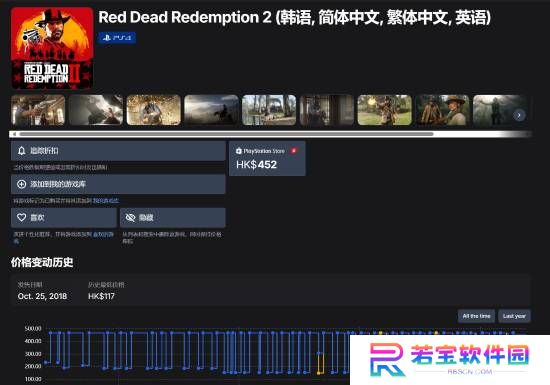The width and height of the screenshot is (550, 385).
Task: Click the 400.00 axis label
Action: click(x=33, y=341)
